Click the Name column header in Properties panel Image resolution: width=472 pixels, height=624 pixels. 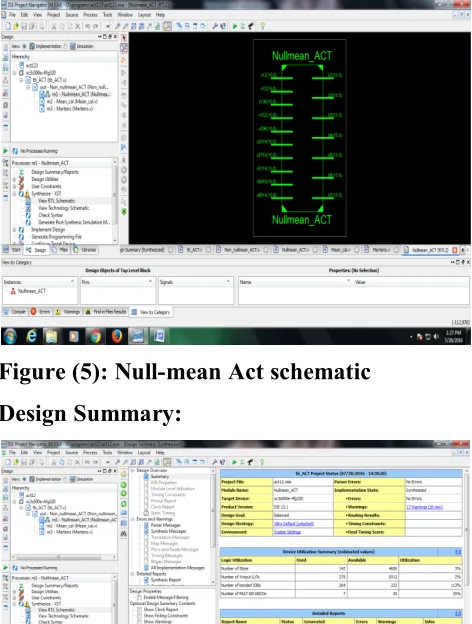[x=295, y=282]
